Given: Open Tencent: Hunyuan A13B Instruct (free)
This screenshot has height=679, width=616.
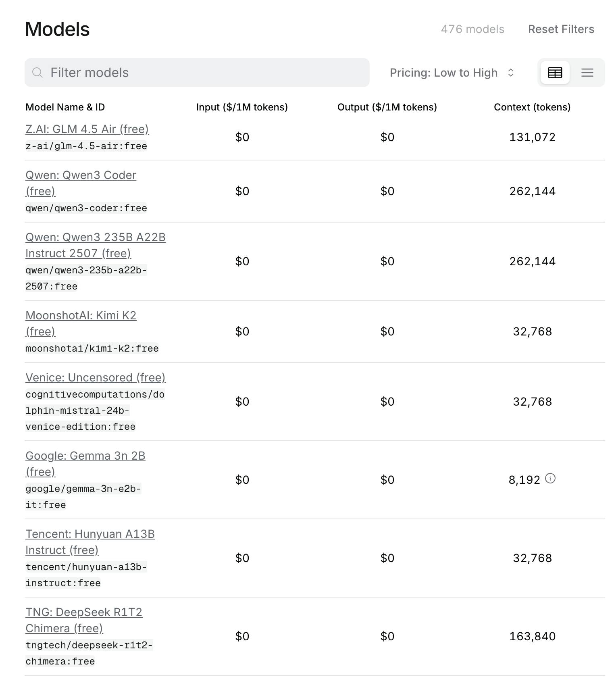Looking at the screenshot, I should pos(90,534).
